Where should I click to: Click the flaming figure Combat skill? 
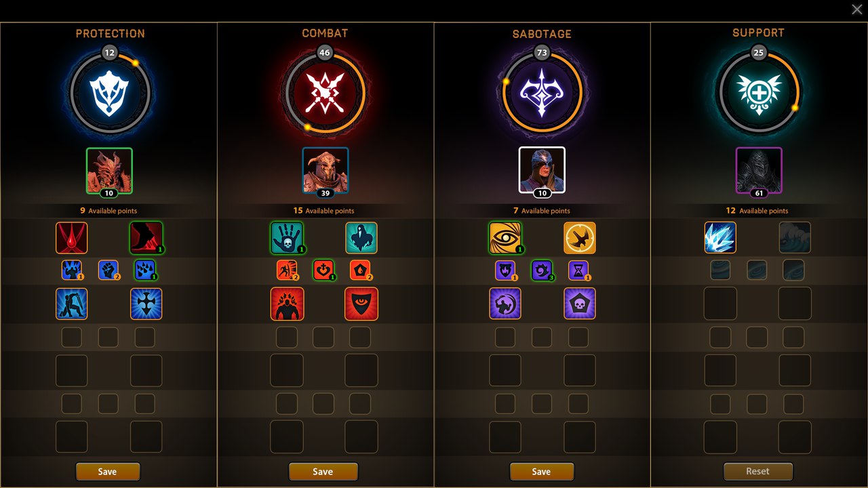click(288, 304)
